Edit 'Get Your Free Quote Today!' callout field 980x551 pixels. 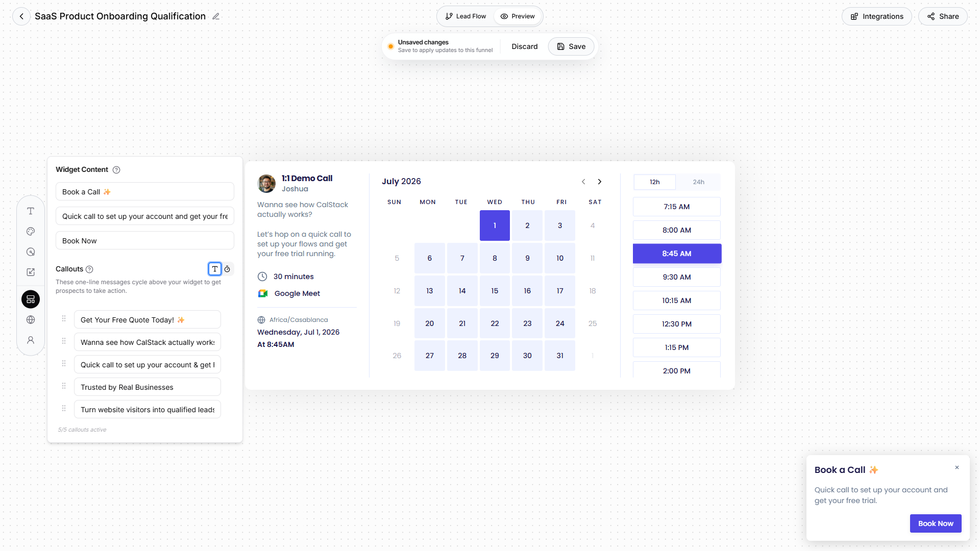[x=148, y=320]
